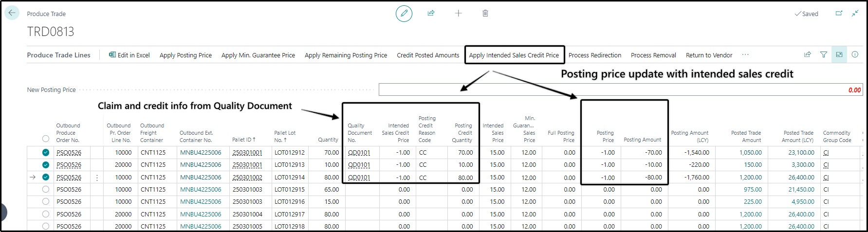Open QD0101 quality document in LOT012914 row
Image resolution: width=868 pixels, height=232 pixels.
click(x=359, y=178)
